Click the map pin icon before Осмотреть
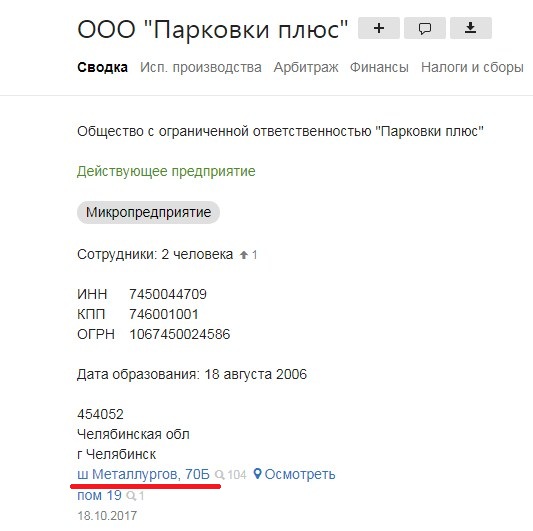The width and height of the screenshot is (533, 531). pos(257,474)
